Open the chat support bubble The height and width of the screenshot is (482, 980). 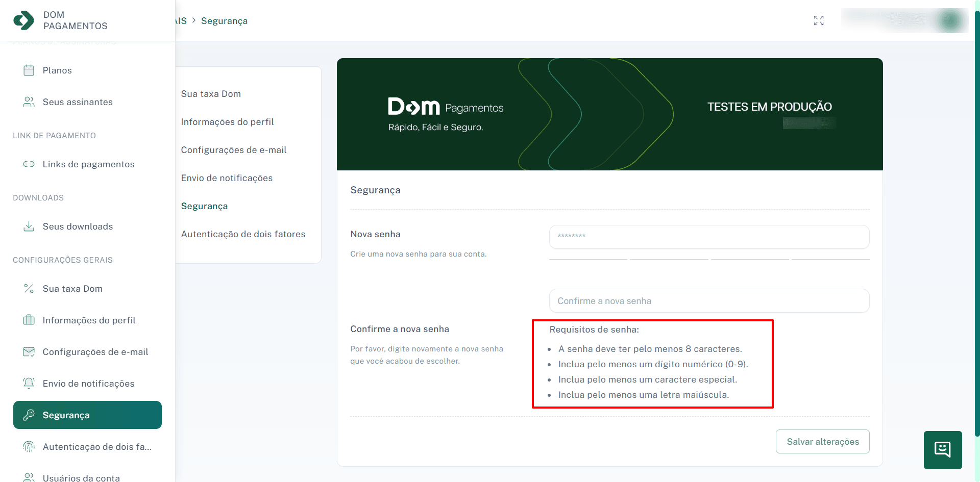point(942,449)
